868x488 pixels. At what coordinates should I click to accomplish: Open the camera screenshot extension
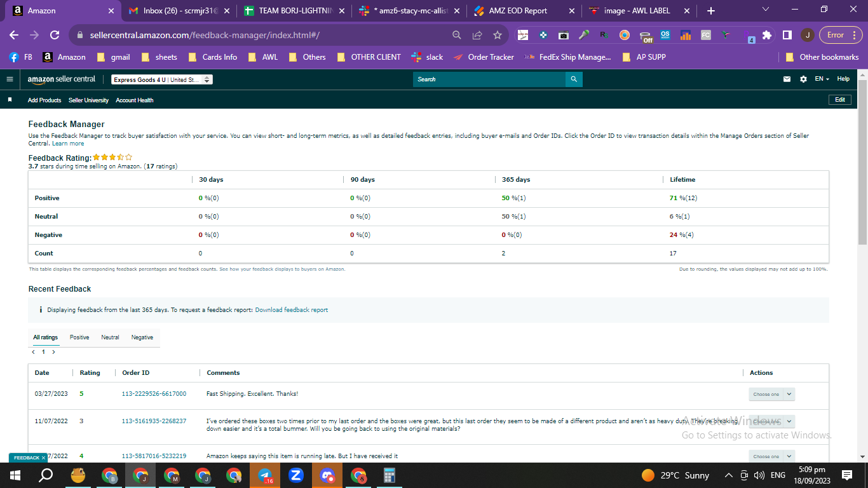(x=563, y=35)
